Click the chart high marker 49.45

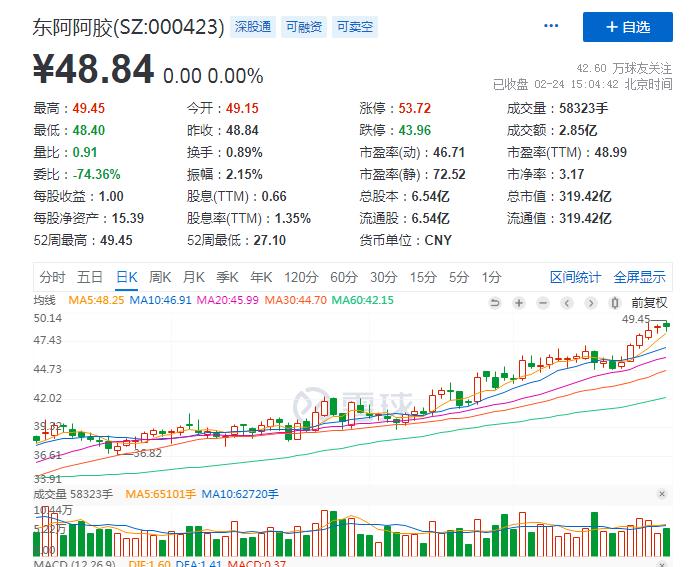pyautogui.click(x=636, y=319)
